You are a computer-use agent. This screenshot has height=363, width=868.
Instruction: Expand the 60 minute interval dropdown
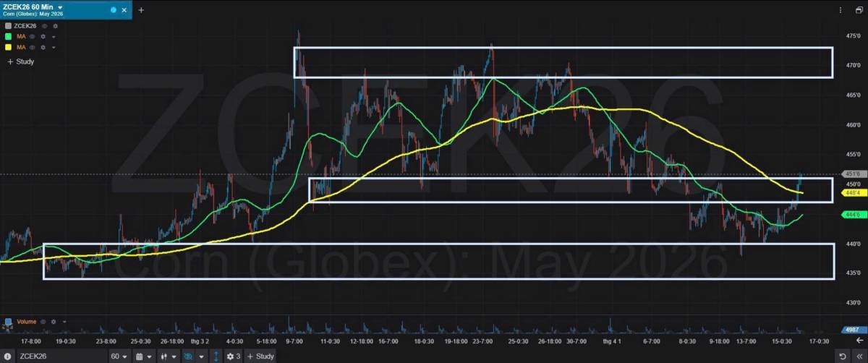coord(119,356)
